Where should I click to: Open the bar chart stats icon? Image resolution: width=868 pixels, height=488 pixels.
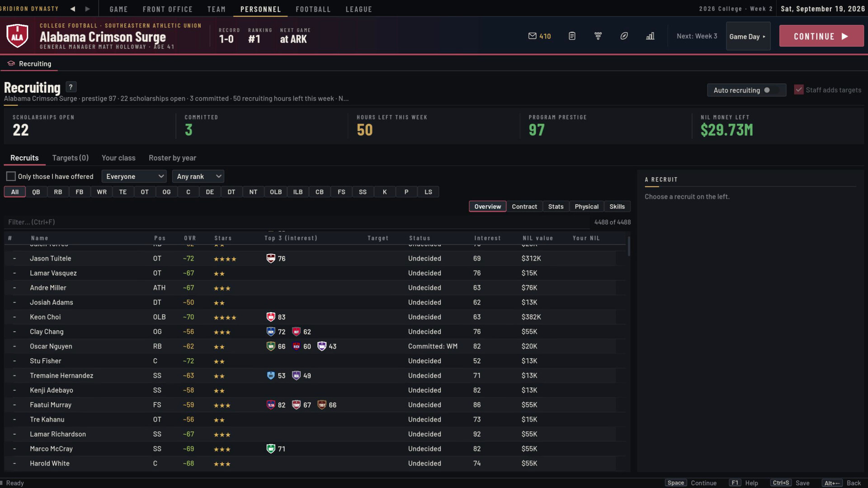pos(650,36)
